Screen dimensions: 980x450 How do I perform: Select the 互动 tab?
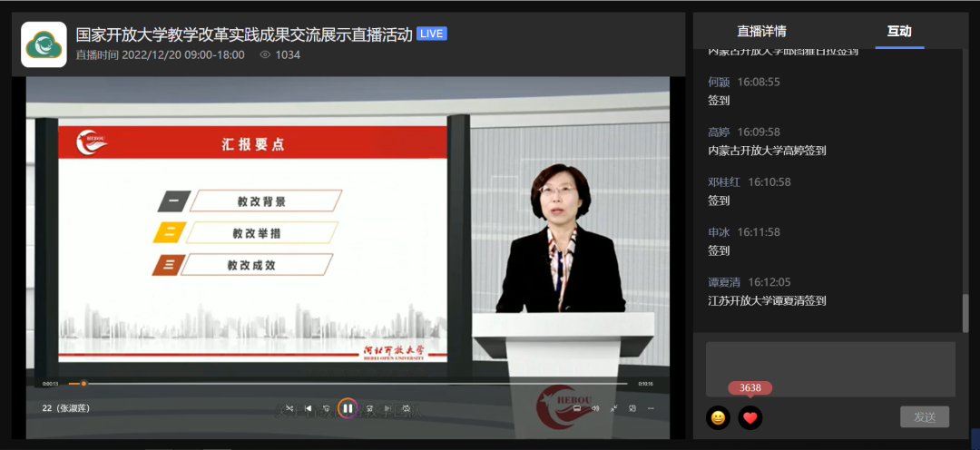899,31
